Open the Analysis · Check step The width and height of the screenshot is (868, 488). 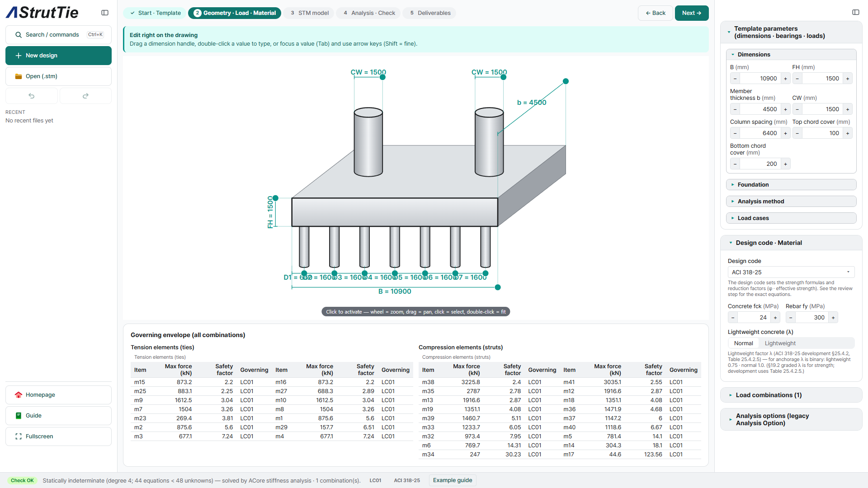coord(369,13)
